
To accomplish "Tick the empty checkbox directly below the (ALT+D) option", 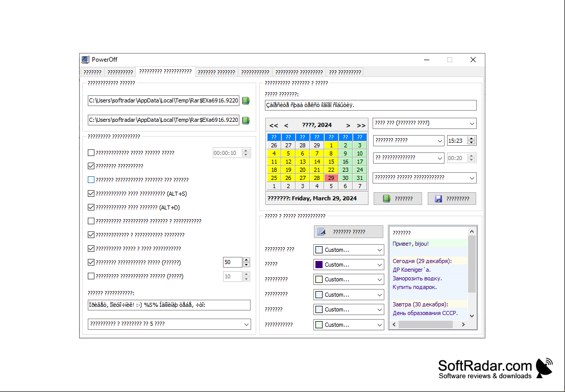I will tap(91, 221).
